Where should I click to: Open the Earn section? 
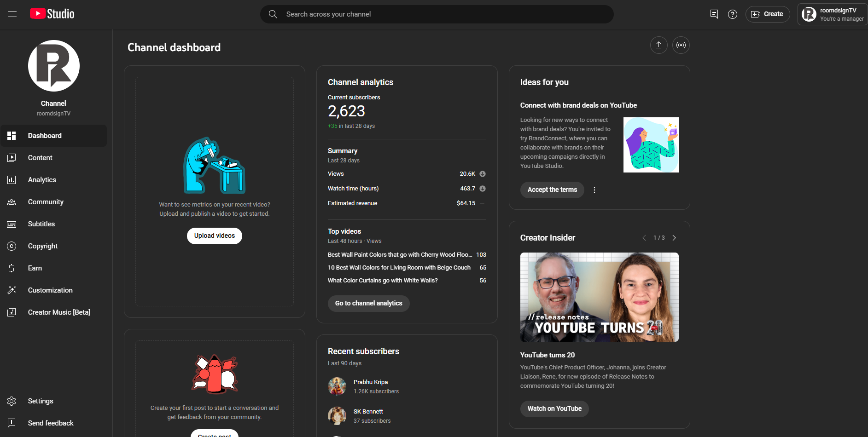(54, 268)
